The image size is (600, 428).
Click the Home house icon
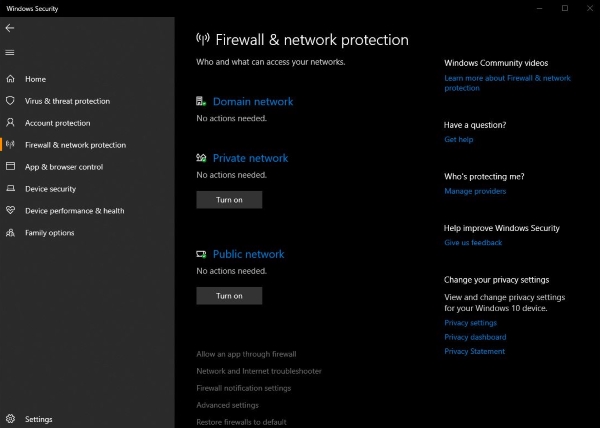[10, 79]
